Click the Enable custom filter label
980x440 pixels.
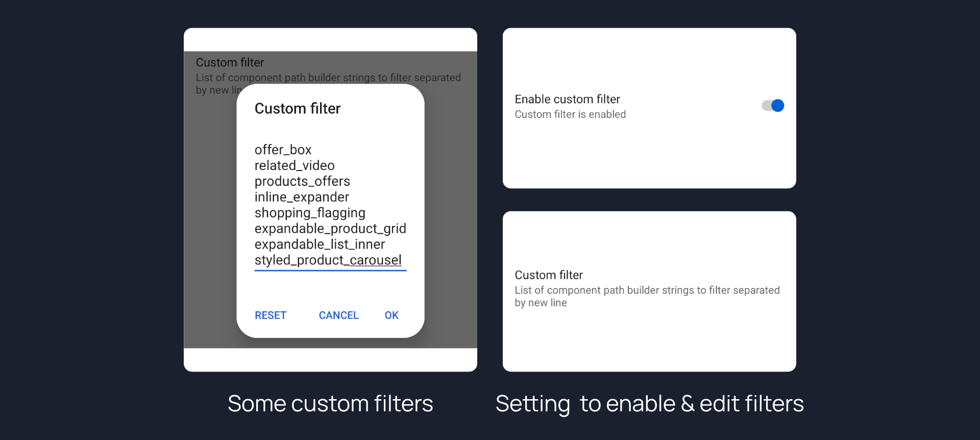[x=567, y=99]
